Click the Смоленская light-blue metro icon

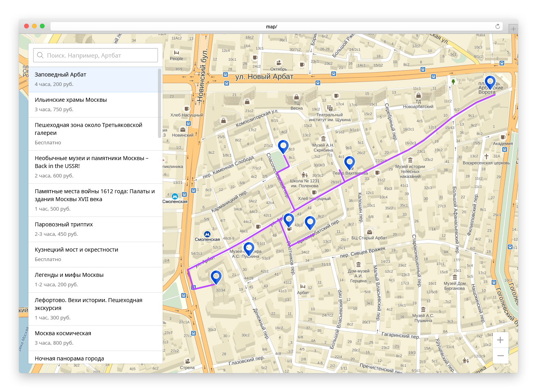pyautogui.click(x=175, y=196)
